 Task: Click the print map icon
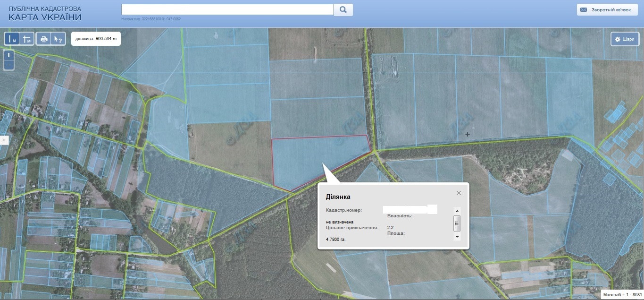[44, 39]
